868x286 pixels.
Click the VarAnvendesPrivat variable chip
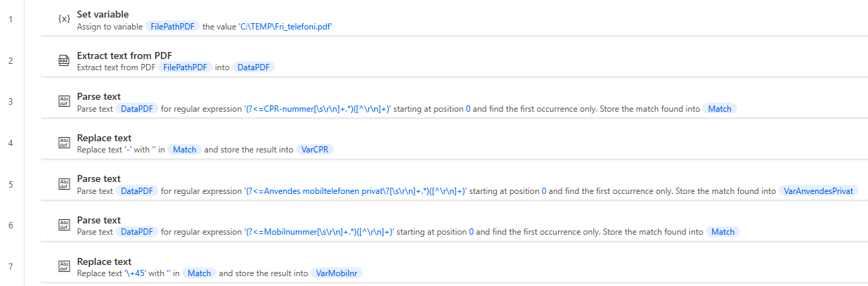[x=819, y=191]
